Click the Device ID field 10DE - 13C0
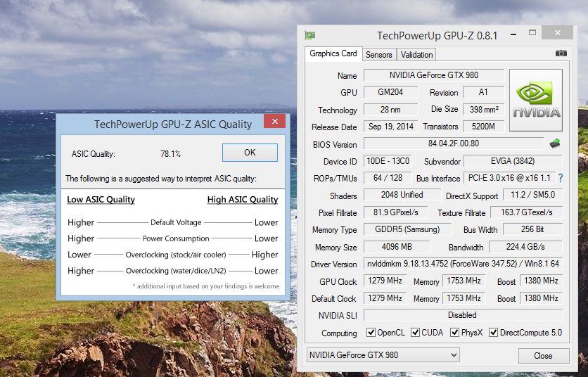Screen dimensions: 588x377 [x=388, y=161]
